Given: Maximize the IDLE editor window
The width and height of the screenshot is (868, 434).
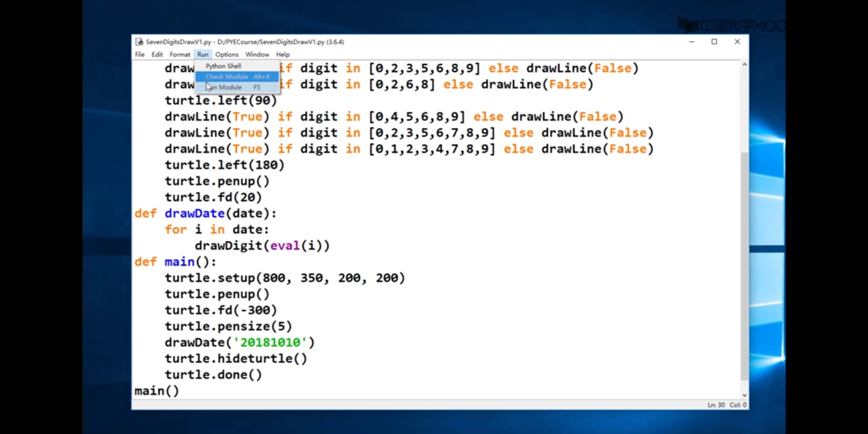Looking at the screenshot, I should [x=714, y=42].
